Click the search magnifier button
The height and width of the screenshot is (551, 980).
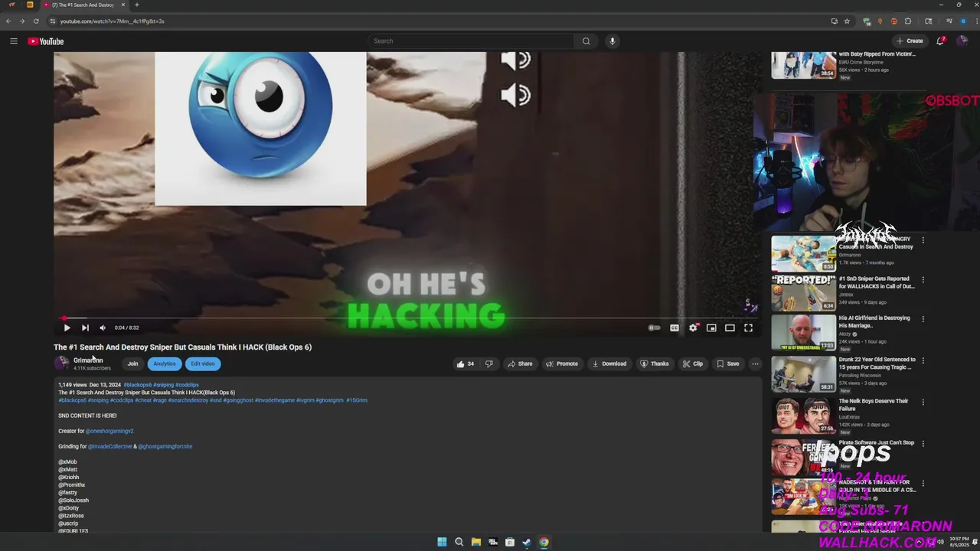(x=586, y=41)
